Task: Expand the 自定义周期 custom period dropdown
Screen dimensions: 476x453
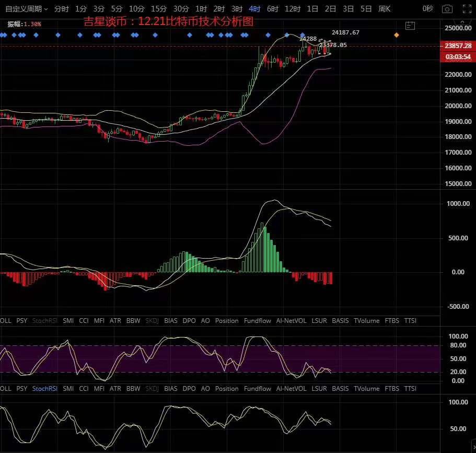Action: [26, 9]
